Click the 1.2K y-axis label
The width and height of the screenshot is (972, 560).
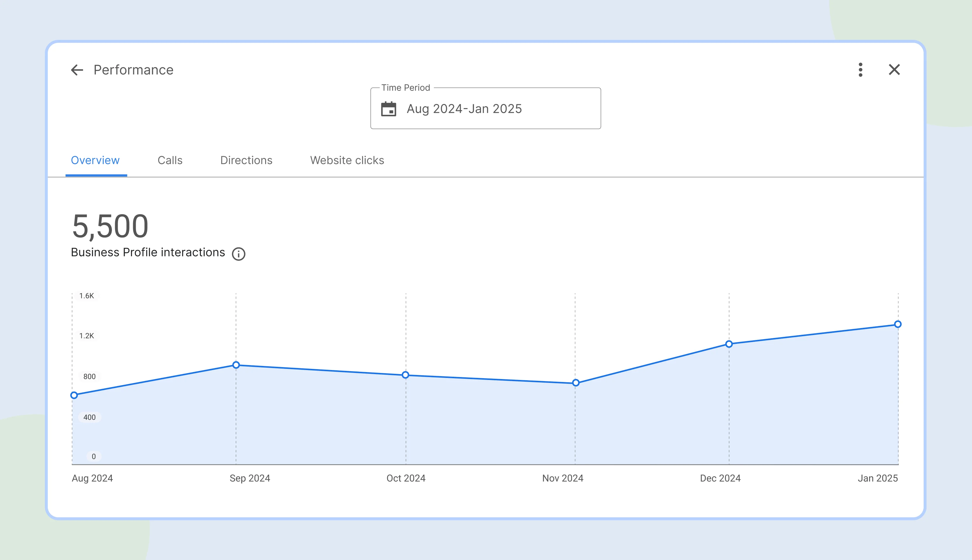(87, 336)
